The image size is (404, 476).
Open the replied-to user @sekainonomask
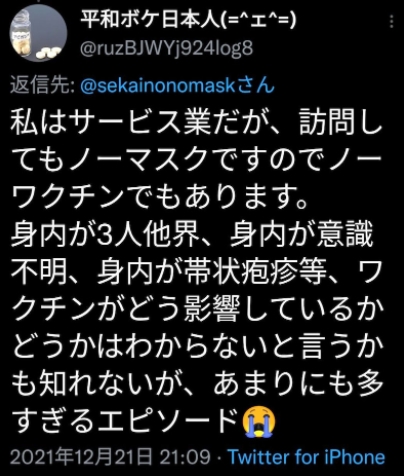(x=177, y=86)
